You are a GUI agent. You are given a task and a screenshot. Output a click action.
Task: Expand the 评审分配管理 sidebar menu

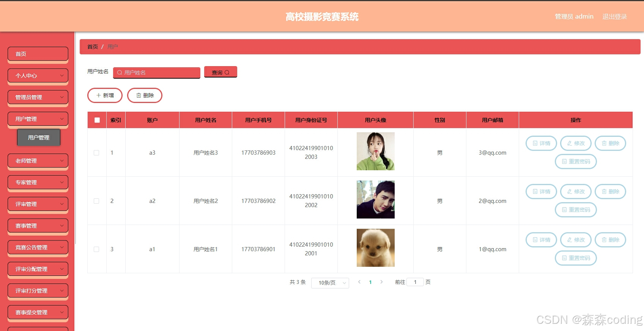[38, 269]
